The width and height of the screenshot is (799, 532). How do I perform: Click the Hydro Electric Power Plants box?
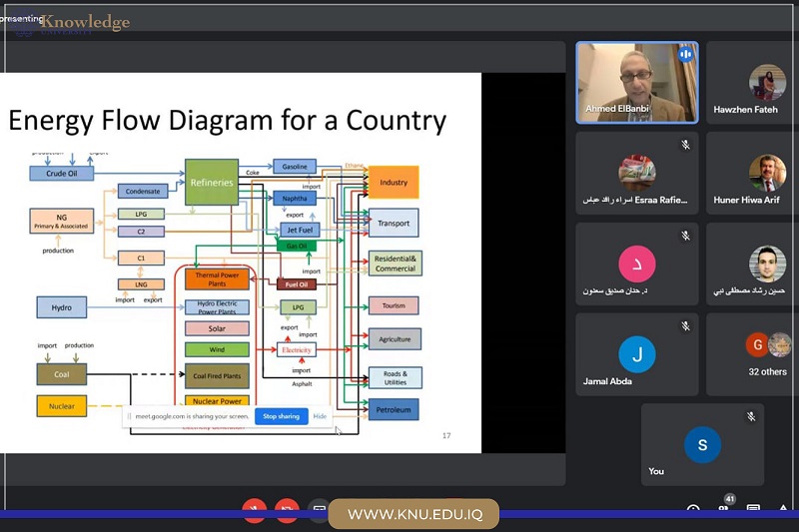tap(217, 307)
